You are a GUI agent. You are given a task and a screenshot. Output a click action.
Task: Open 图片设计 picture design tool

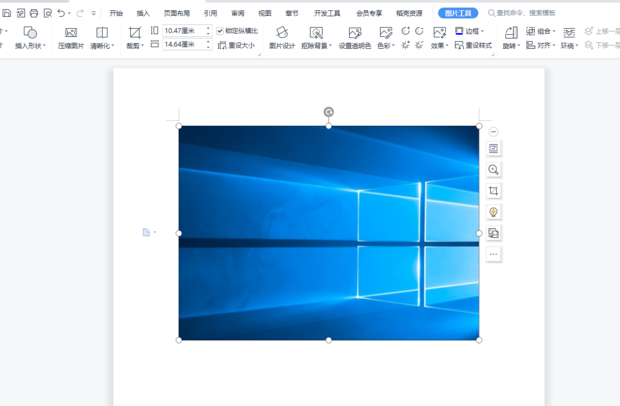point(282,38)
